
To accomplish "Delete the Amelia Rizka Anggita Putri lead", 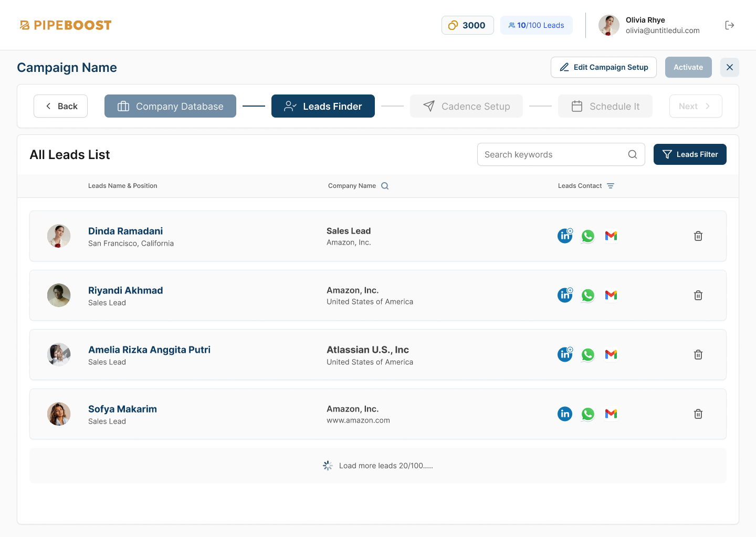I will 698,355.
